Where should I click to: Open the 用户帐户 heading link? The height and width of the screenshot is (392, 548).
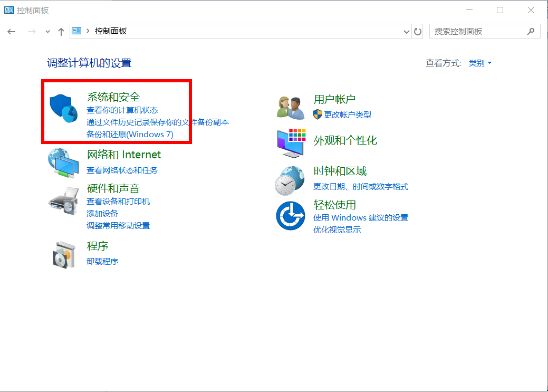click(x=334, y=99)
